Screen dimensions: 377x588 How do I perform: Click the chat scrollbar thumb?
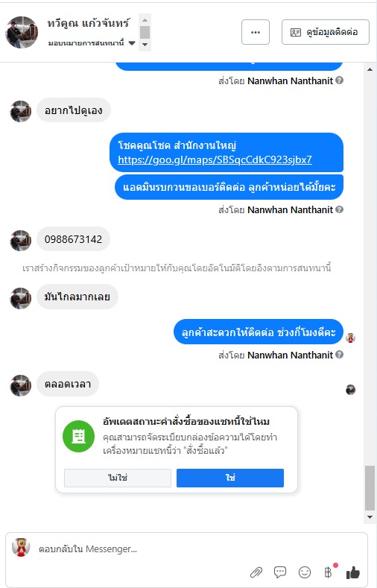[x=370, y=488]
